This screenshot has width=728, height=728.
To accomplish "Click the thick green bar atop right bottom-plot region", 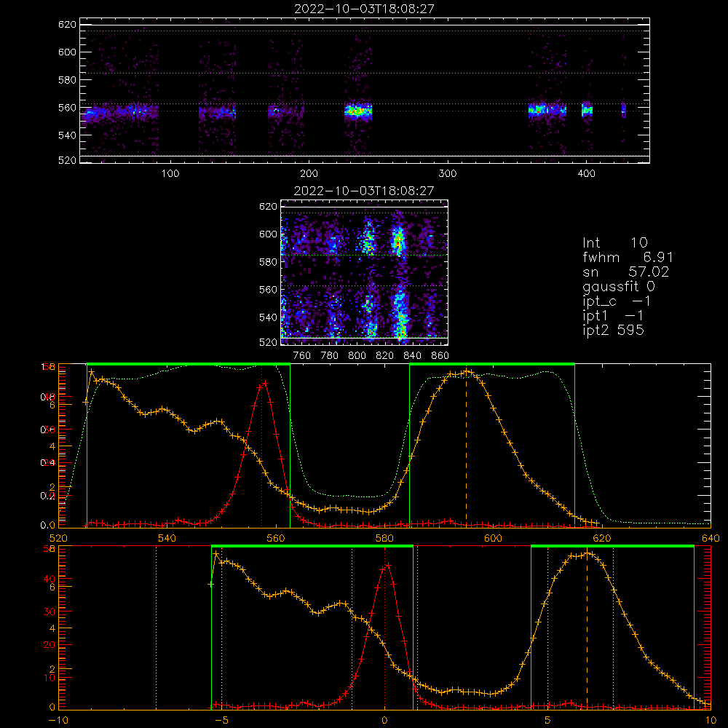I will pos(612,546).
